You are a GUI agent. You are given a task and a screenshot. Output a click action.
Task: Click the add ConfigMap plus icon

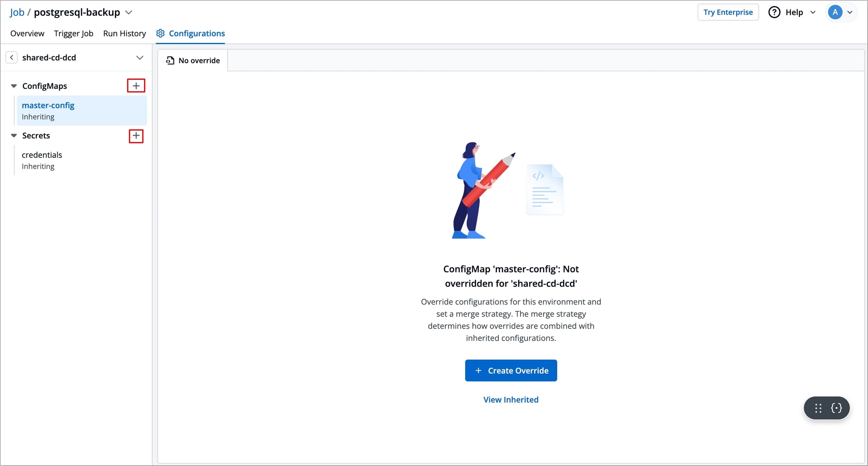[136, 86]
